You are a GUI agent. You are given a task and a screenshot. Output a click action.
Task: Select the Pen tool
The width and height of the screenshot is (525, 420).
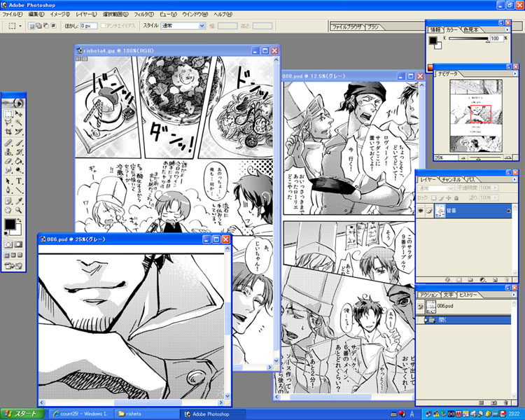(x=8, y=190)
